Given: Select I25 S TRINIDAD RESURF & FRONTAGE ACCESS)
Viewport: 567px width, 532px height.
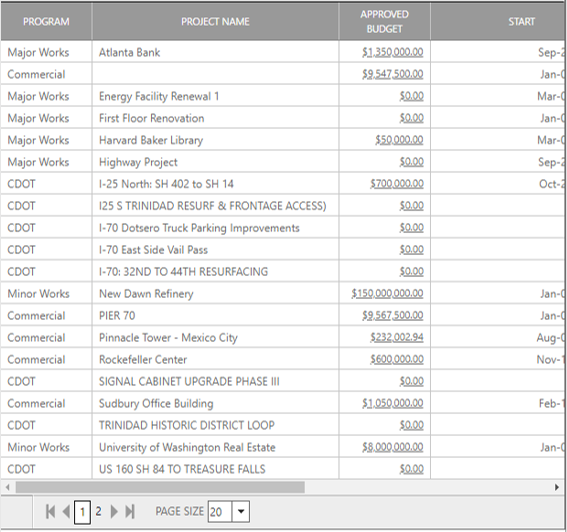Looking at the screenshot, I should [x=213, y=206].
